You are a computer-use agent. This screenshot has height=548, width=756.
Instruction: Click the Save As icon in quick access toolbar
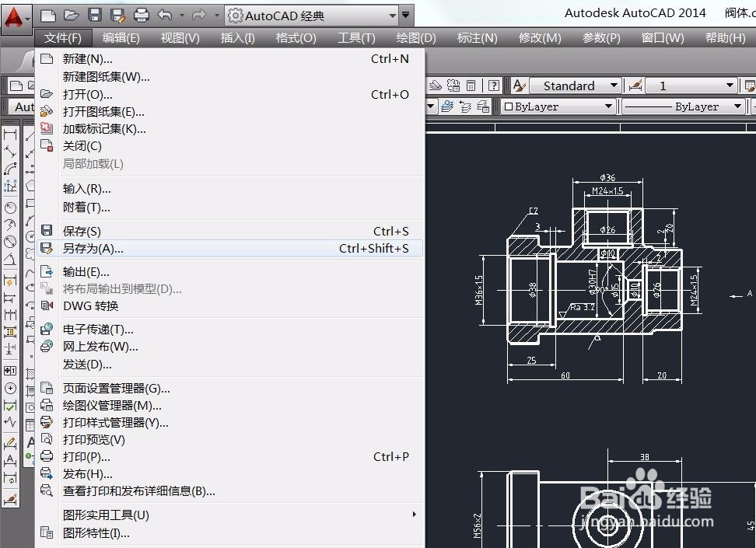click(x=117, y=16)
